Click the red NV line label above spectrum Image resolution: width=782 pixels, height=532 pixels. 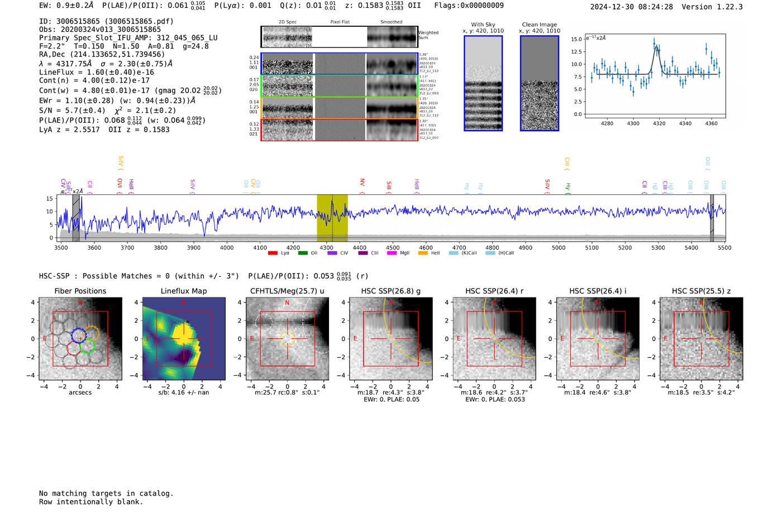(363, 184)
